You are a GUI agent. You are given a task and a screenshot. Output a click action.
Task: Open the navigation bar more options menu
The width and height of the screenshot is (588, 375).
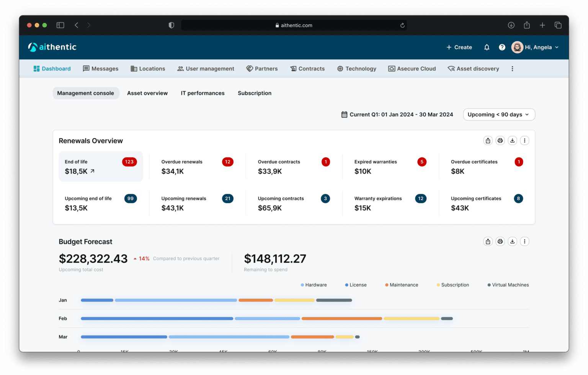[x=512, y=69]
